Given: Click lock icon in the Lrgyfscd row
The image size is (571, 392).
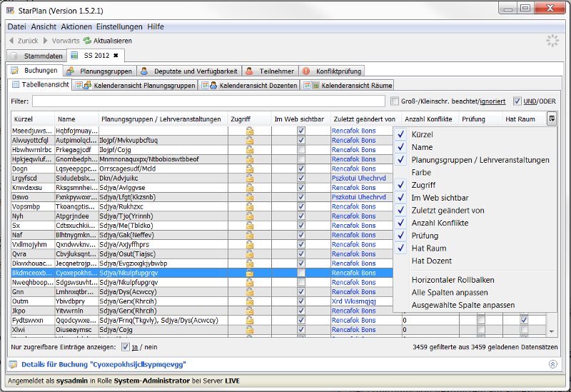Looking at the screenshot, I should click(x=249, y=178).
